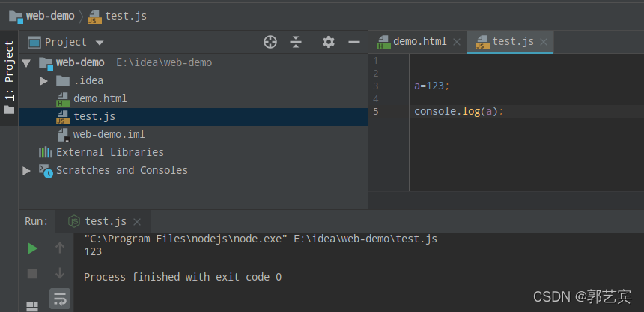The image size is (644, 312).
Task: Click the breadcrumb test.js file icon
Action: tap(94, 17)
